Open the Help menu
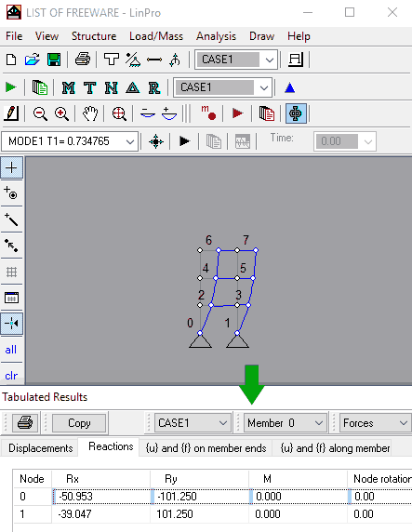Screen dimensions: 412x532 [299, 36]
